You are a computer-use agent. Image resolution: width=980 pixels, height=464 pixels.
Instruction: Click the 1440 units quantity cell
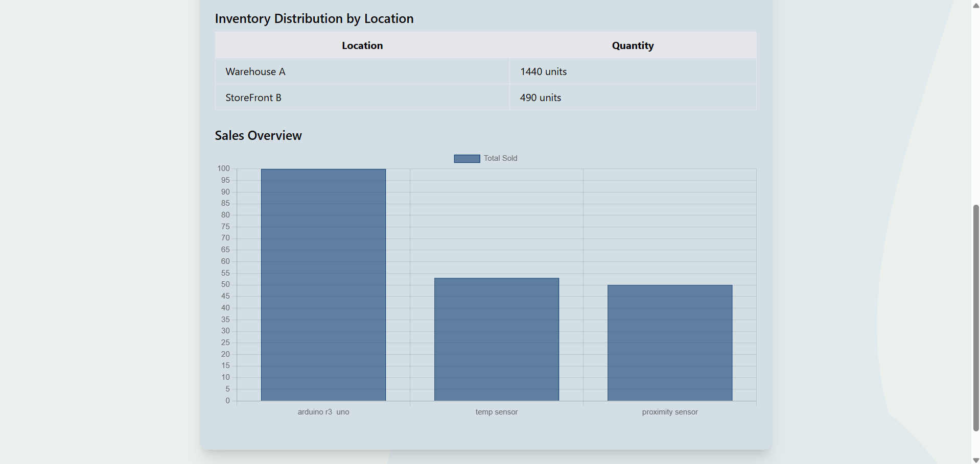tap(543, 71)
